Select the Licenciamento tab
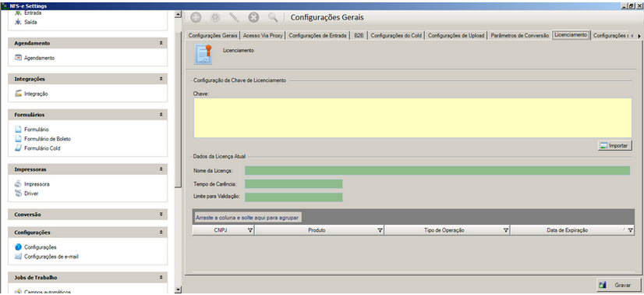Viewport: 644px width, 295px height. click(571, 35)
